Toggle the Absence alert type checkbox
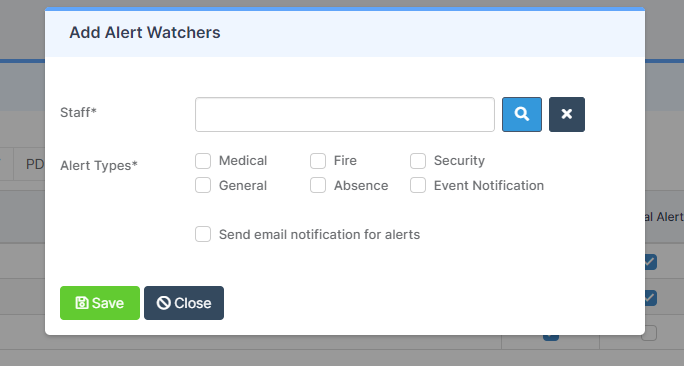 [x=318, y=185]
